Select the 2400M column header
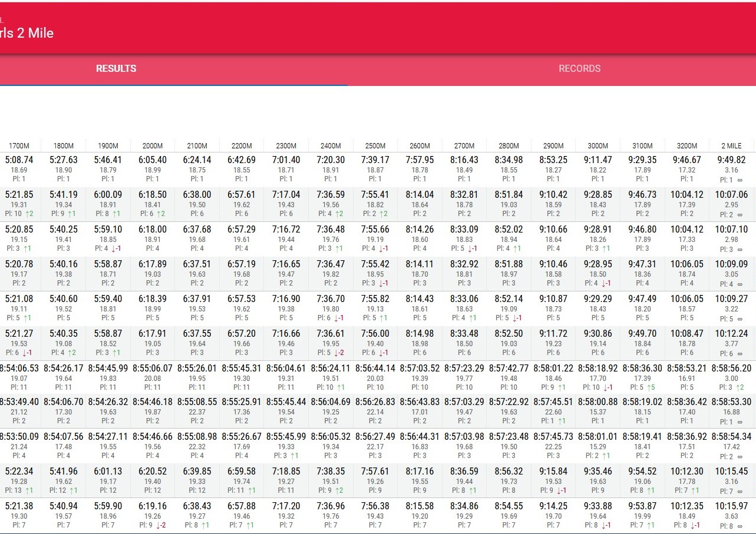Image resolution: width=756 pixels, height=534 pixels. (x=331, y=146)
